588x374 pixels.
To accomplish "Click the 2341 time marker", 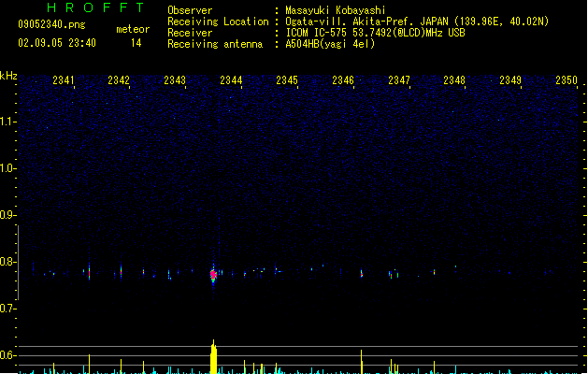I will click(x=63, y=80).
